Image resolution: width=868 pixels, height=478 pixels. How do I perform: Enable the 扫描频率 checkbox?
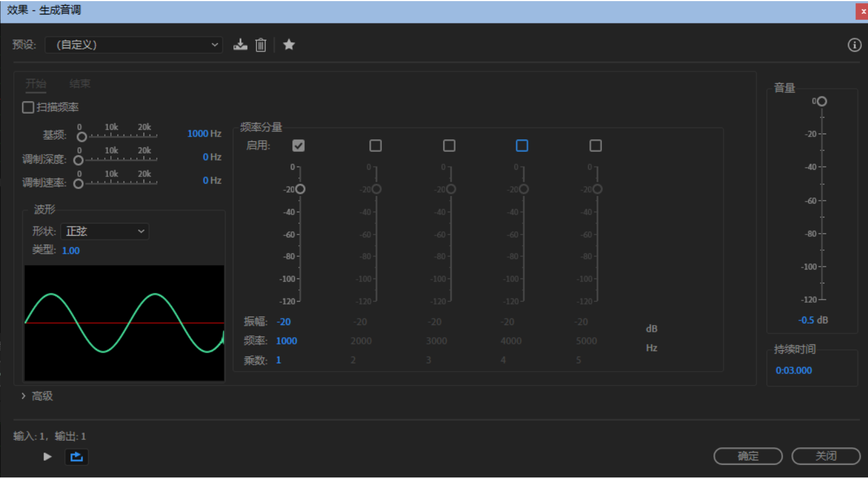pyautogui.click(x=28, y=107)
